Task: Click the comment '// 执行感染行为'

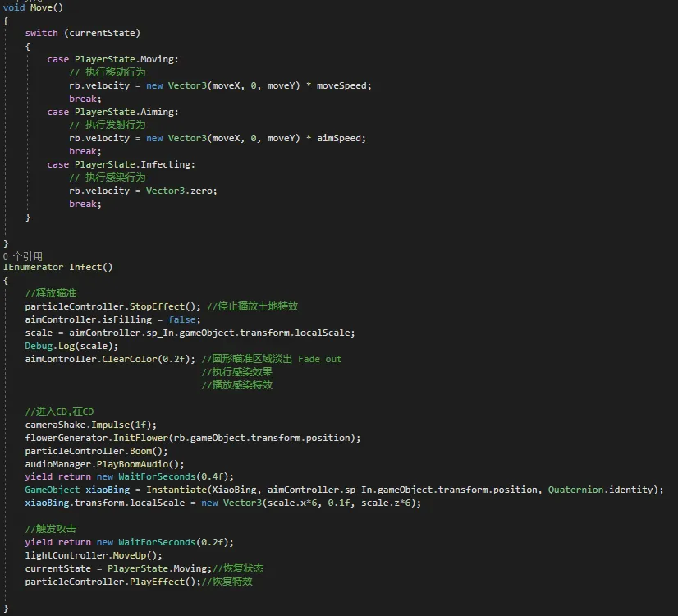Action: pos(108,177)
